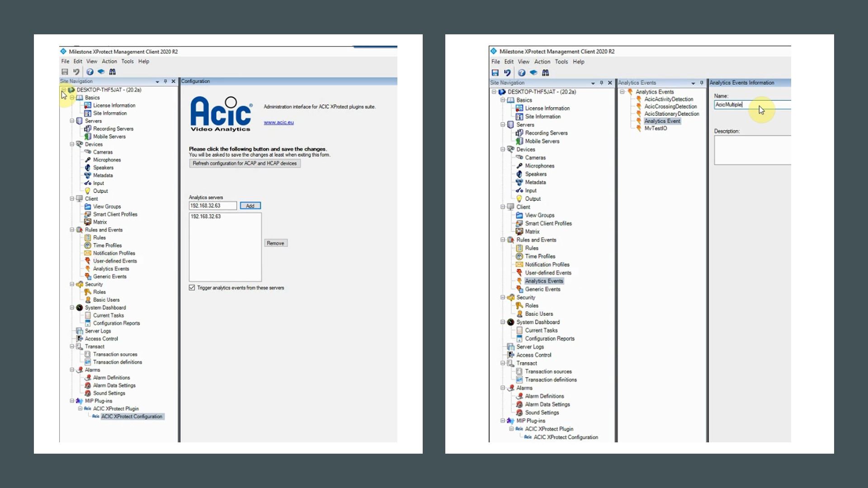Select Transaction sources in right window tree
The image size is (868, 488).
click(548, 371)
